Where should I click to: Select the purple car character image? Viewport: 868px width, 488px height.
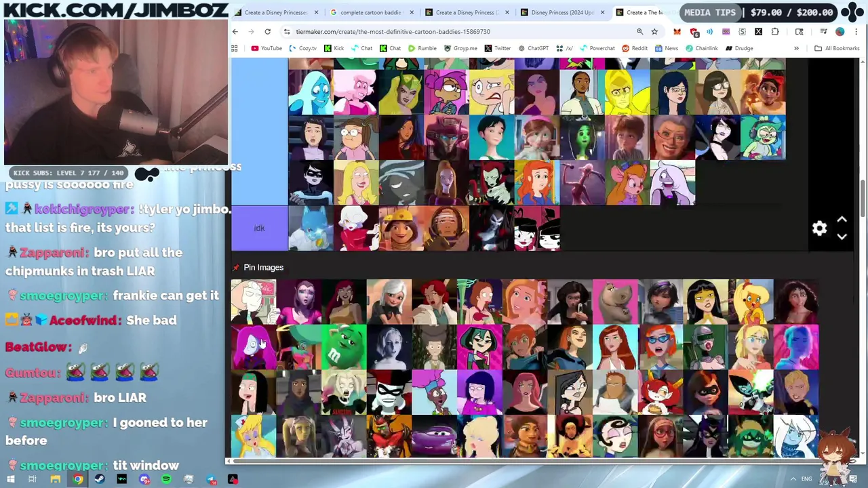[435, 437]
